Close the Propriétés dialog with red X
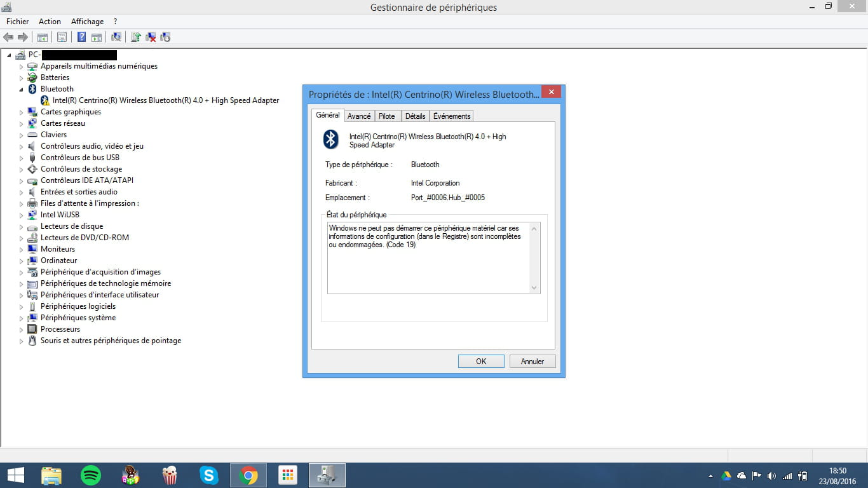 (x=551, y=92)
